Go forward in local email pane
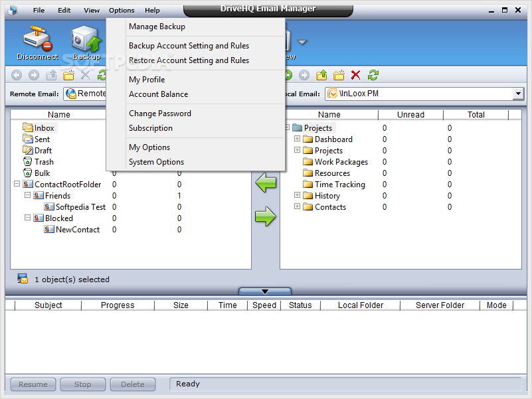This screenshot has width=532, height=399. point(304,75)
